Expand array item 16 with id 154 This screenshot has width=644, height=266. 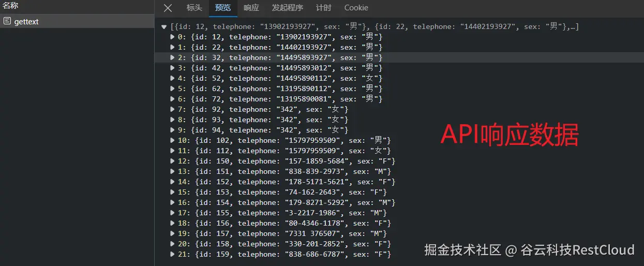(x=173, y=202)
